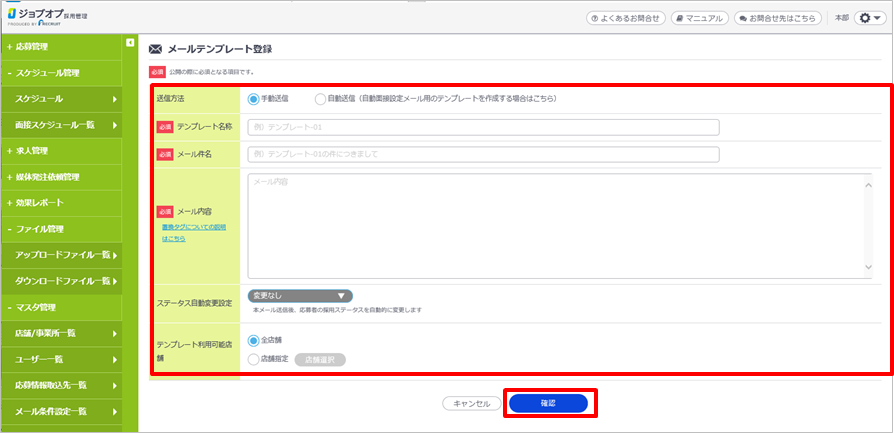Viewport: 894px width, 433px height.
Task: Open the ユーザー一覧 menu item
Action: click(x=65, y=359)
